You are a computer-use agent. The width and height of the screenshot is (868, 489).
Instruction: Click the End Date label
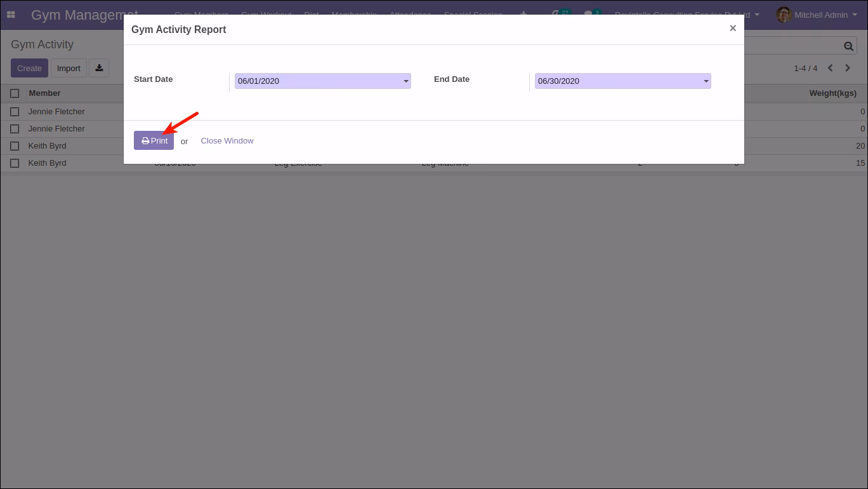(x=452, y=79)
